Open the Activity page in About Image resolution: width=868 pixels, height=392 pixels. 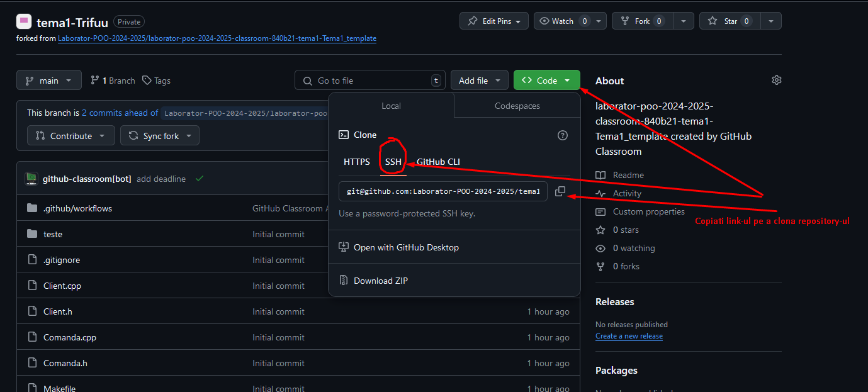[626, 193]
